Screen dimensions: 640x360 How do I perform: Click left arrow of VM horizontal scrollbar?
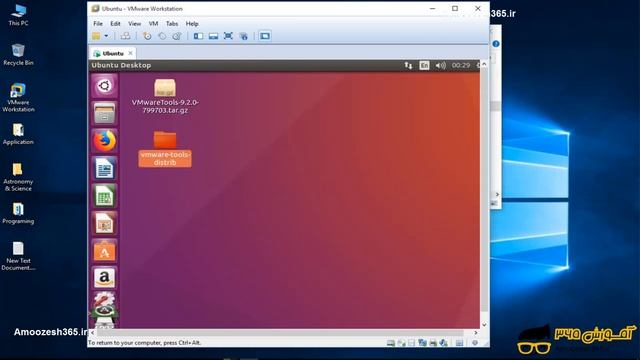(92, 333)
